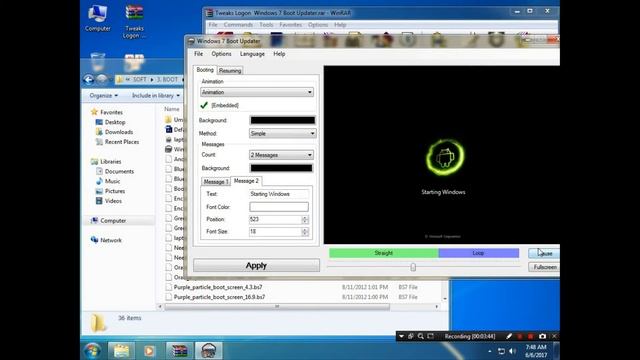Open the Tweaks Logon archive desktop icon
The image size is (640, 360).
pos(134,22)
